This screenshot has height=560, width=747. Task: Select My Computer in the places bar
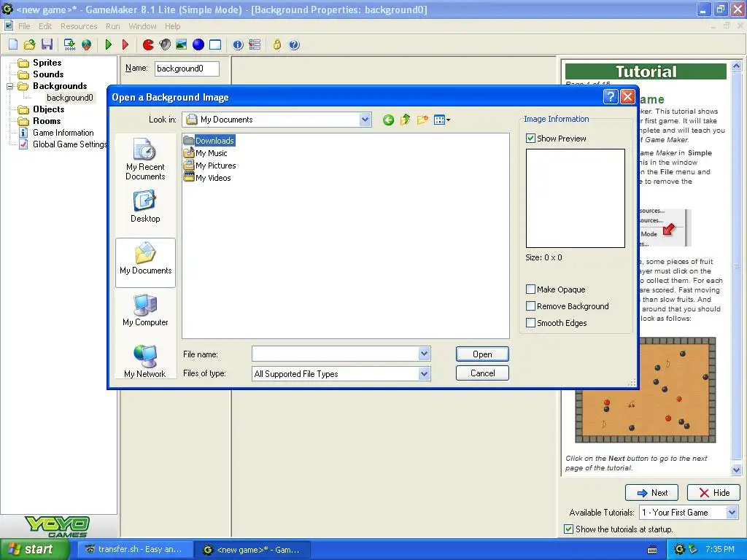tap(145, 311)
